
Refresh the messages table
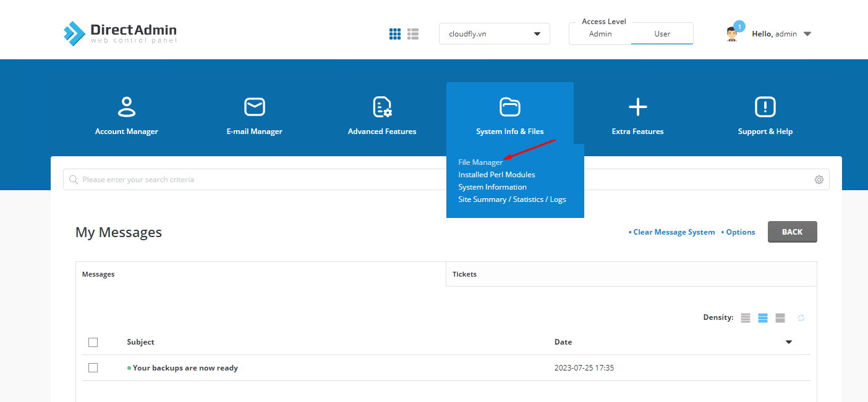(801, 318)
